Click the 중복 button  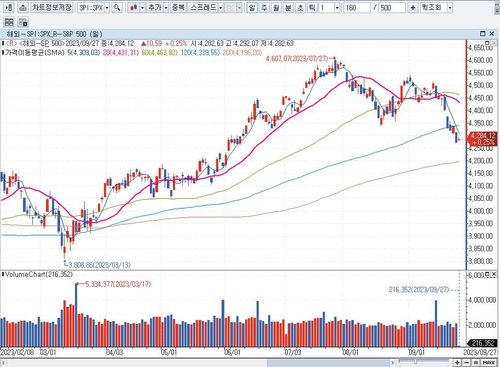tap(178, 7)
